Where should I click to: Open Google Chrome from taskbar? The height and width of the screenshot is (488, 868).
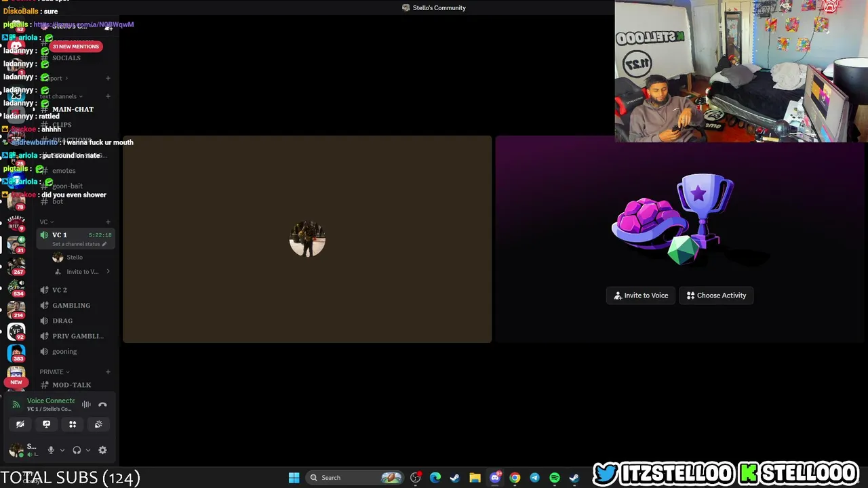[515, 478]
